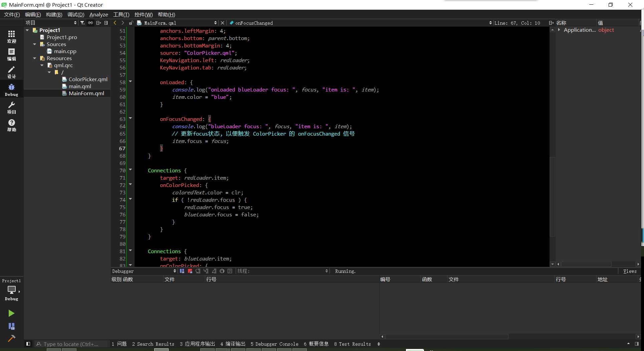Switch to the Edit mode icon
Image resolution: width=644 pixels, height=351 pixels.
click(11, 54)
